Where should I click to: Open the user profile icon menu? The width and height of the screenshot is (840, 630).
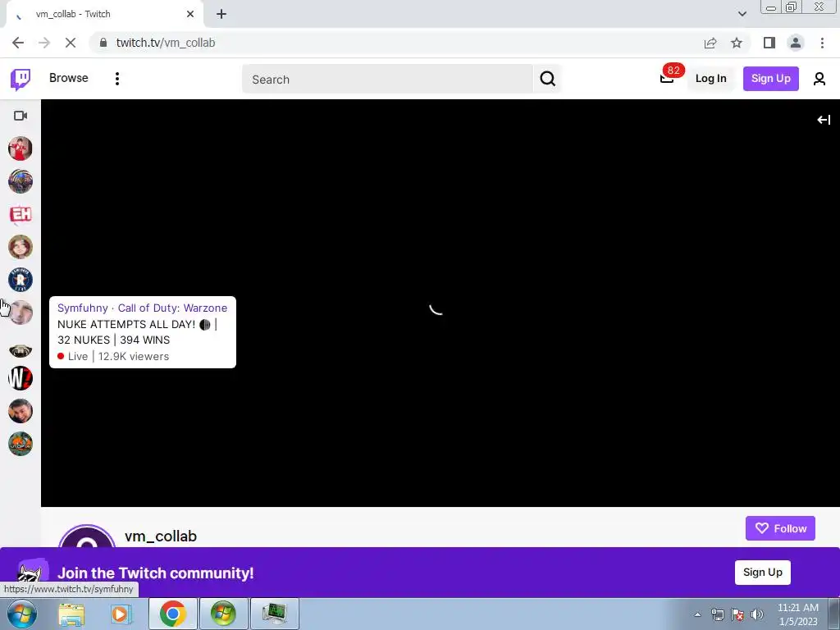(819, 79)
